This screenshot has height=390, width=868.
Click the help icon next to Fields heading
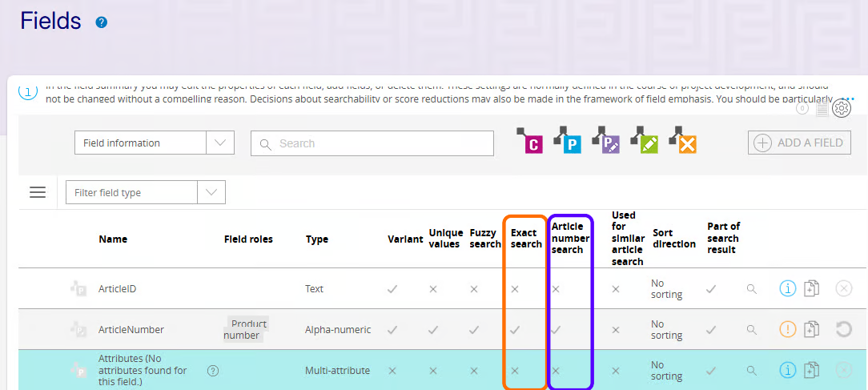(x=102, y=22)
